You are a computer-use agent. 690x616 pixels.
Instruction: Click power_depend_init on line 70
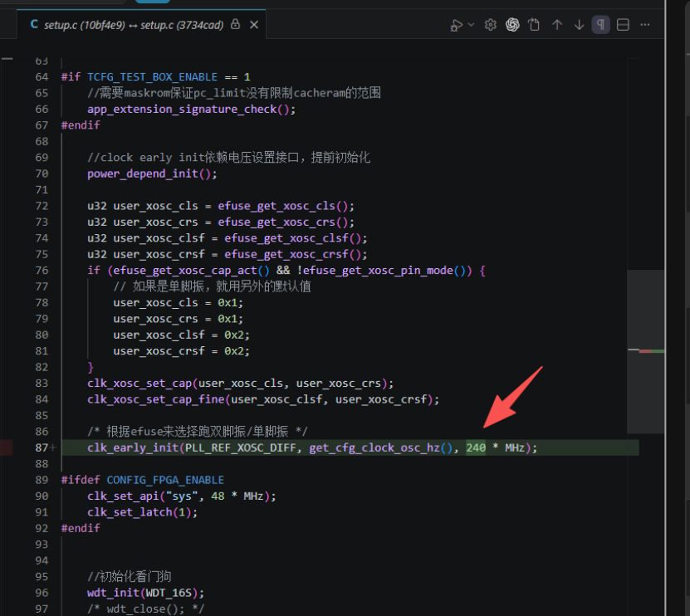[143, 174]
